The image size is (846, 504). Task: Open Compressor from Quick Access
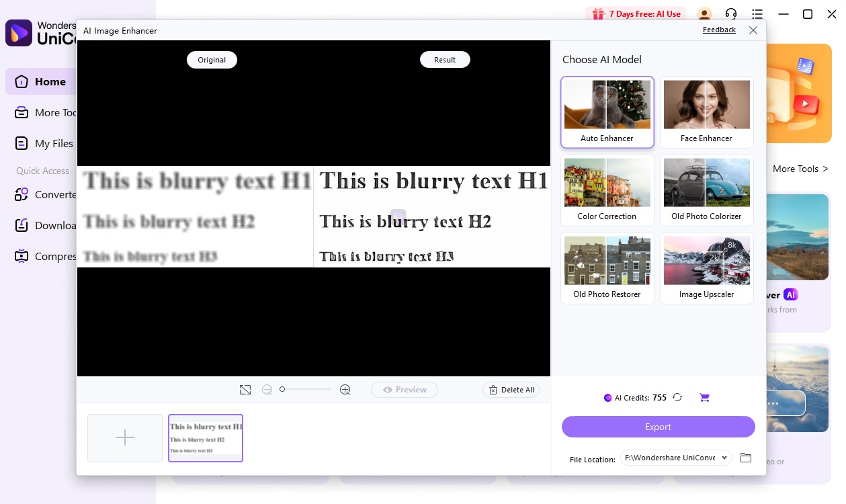coord(46,256)
